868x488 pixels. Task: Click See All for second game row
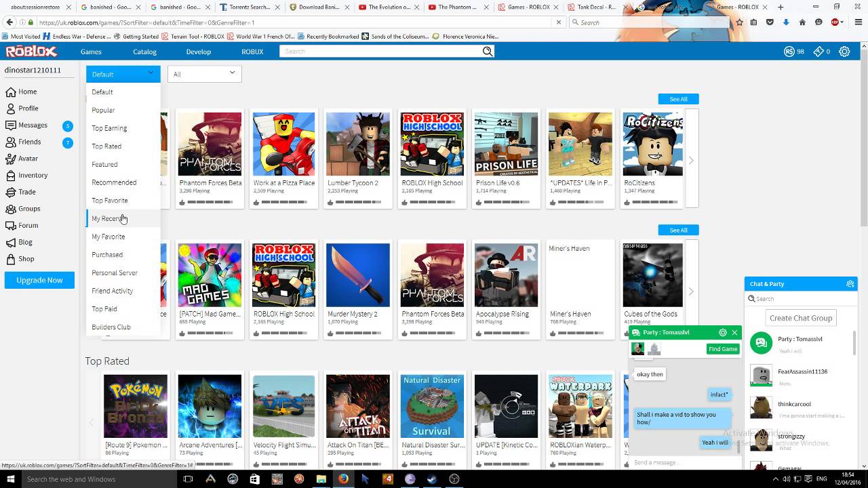click(x=678, y=230)
